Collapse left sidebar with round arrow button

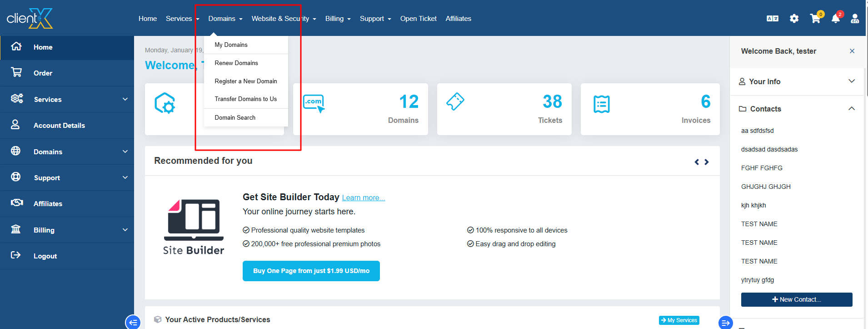tap(133, 322)
